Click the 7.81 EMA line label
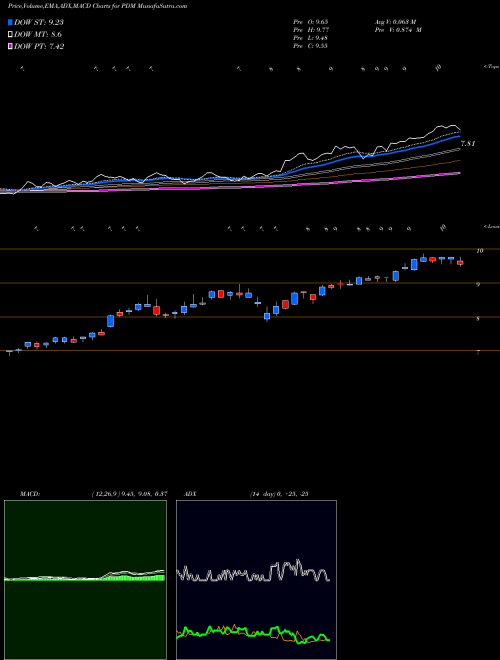The image size is (500, 660). (468, 144)
